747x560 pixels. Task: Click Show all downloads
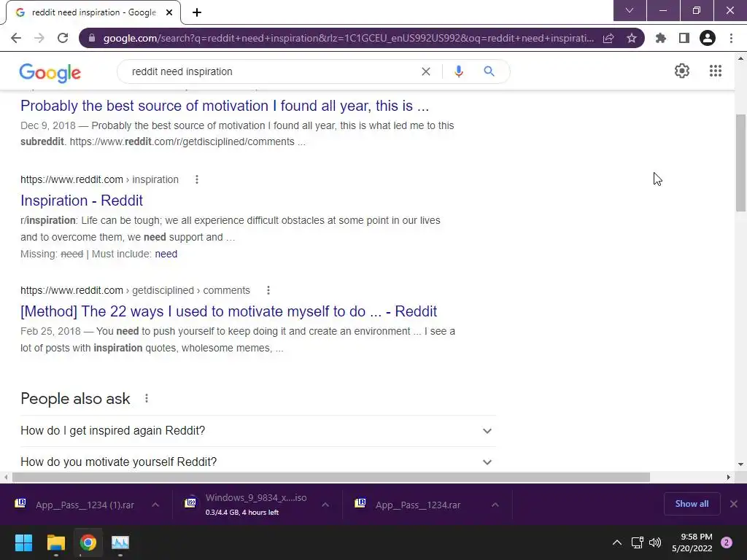tap(692, 504)
